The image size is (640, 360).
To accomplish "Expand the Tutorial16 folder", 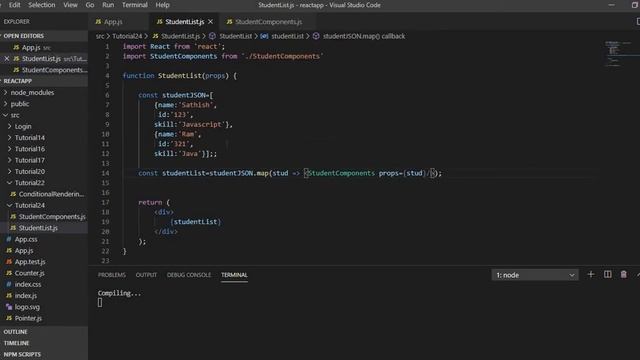I will [x=30, y=149].
